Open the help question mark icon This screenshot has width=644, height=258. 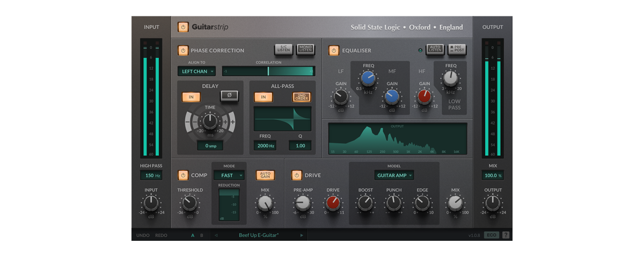tap(506, 235)
